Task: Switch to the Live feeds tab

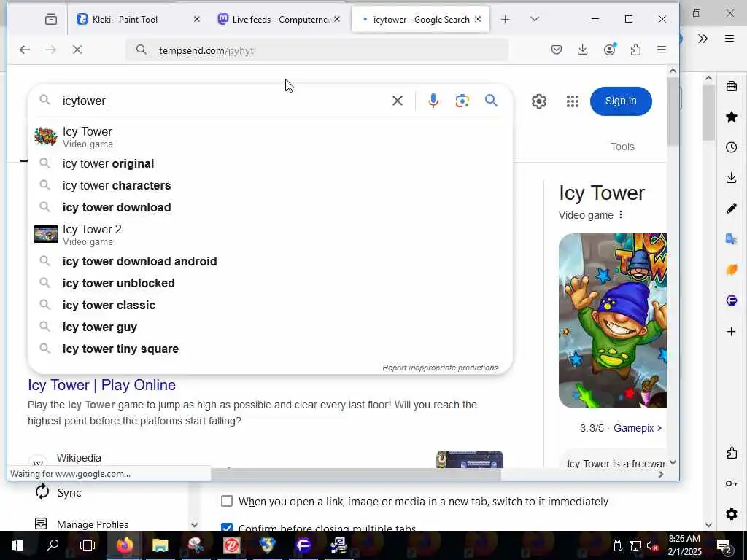Action: coord(281,19)
